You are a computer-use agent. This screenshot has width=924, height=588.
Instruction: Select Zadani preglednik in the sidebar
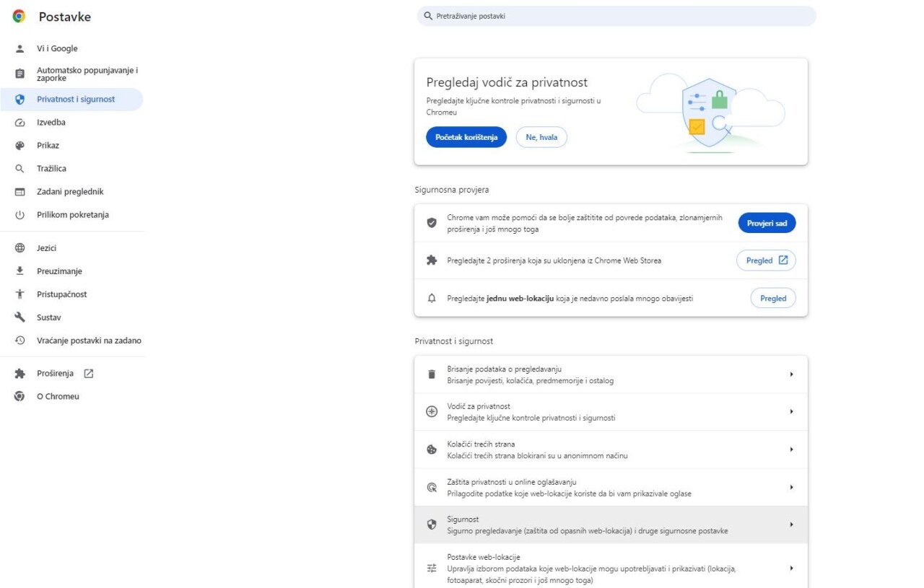pos(70,191)
